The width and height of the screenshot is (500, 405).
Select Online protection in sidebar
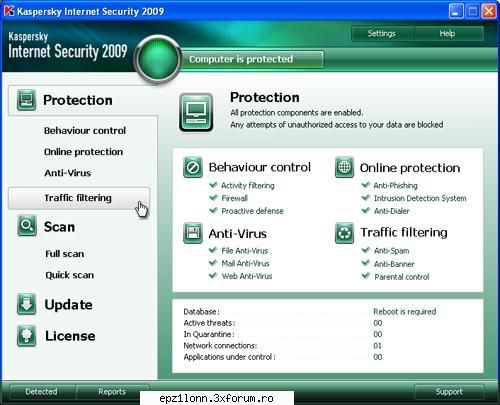84,152
